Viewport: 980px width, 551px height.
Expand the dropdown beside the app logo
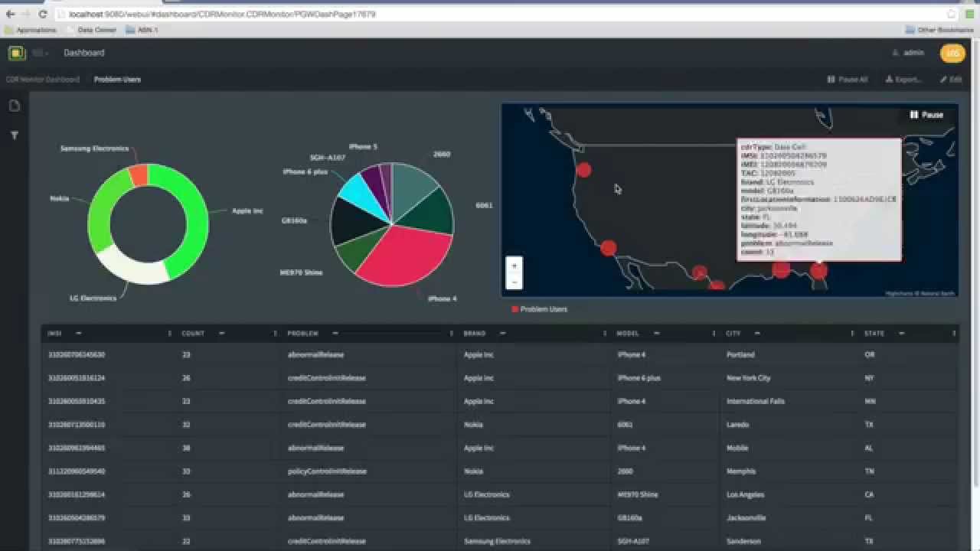[x=40, y=53]
